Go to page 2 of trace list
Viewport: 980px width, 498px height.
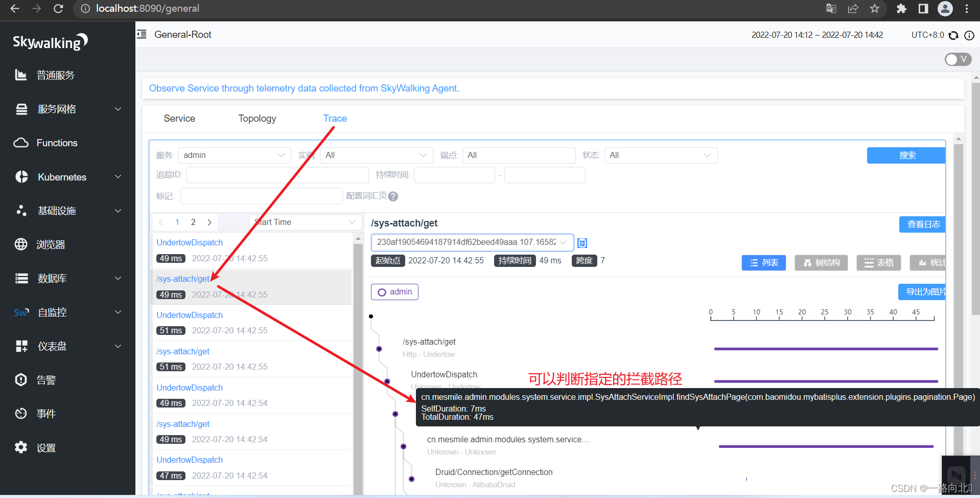coord(193,222)
